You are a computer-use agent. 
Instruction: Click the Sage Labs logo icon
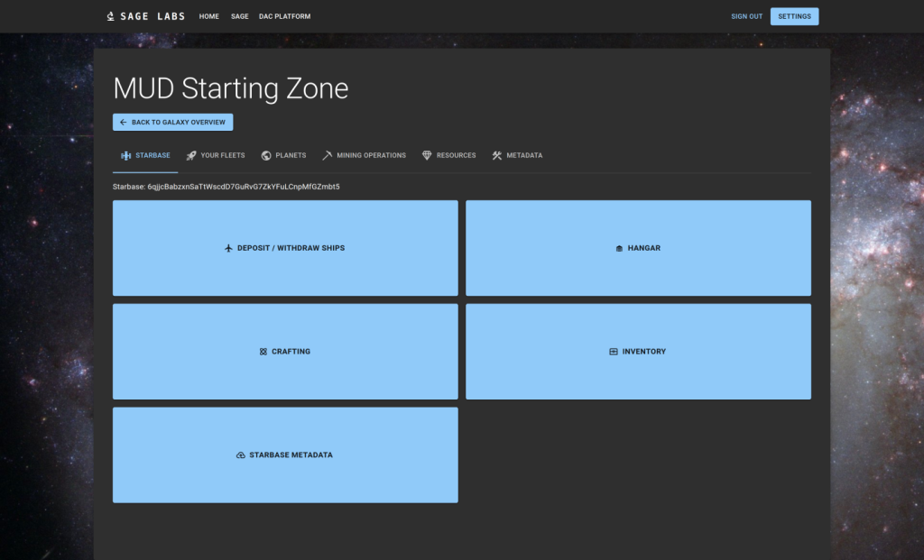point(110,16)
